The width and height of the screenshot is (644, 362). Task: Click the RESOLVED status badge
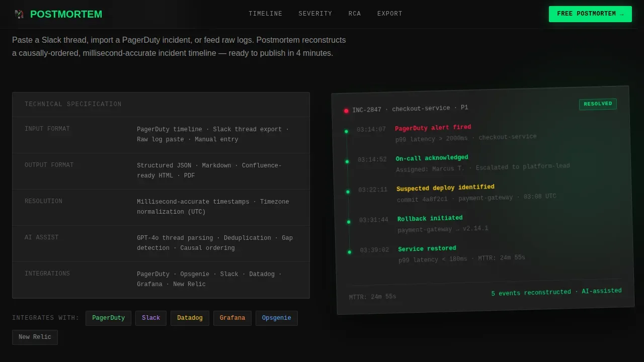coord(598,104)
